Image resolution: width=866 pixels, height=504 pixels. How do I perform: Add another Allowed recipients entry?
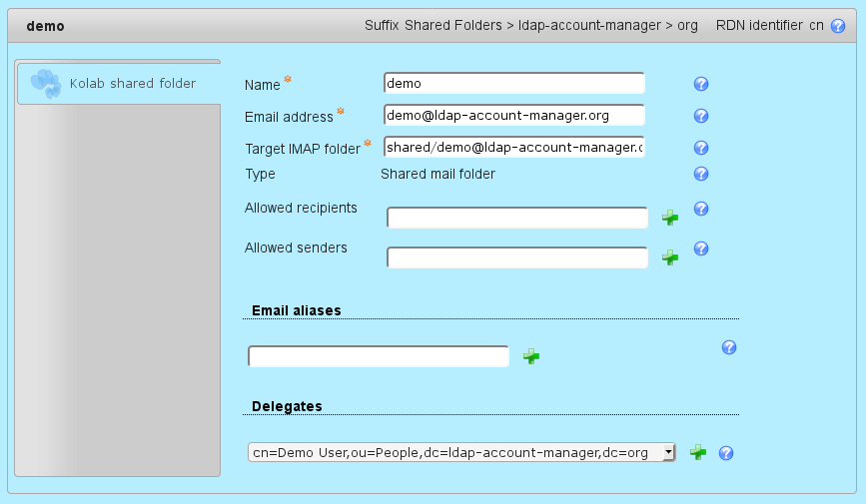(670, 218)
